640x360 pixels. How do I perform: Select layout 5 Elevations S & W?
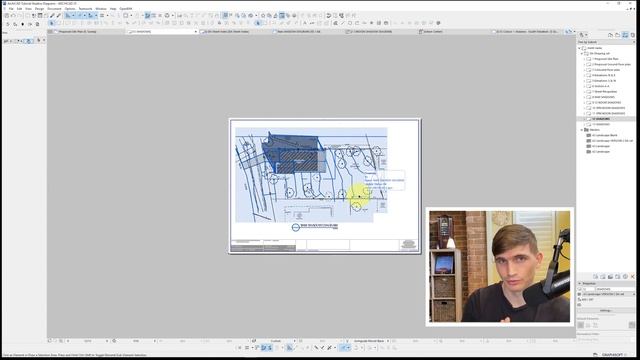604,81
